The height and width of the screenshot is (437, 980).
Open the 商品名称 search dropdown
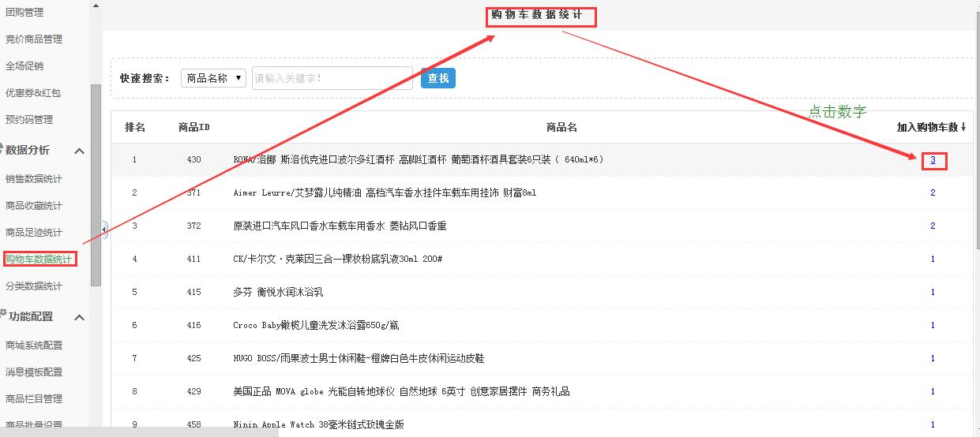[213, 78]
